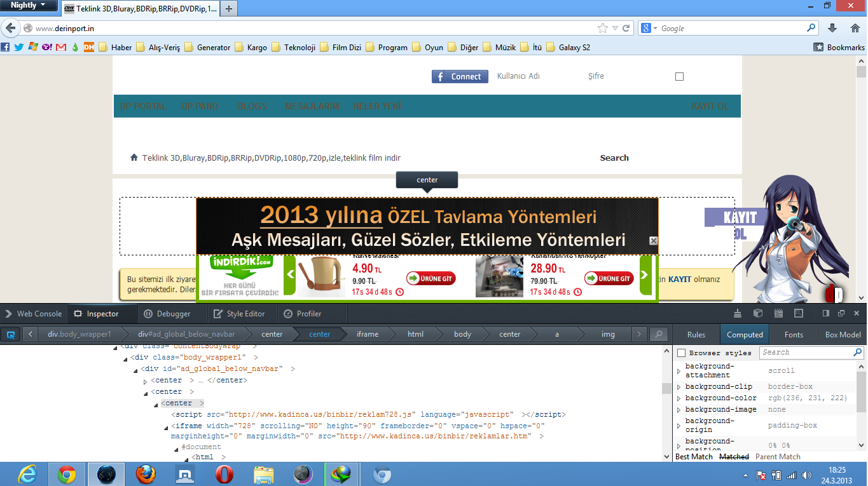Image resolution: width=868 pixels, height=486 pixels.
Task: Open Opera from the taskbar
Action: pyautogui.click(x=224, y=475)
